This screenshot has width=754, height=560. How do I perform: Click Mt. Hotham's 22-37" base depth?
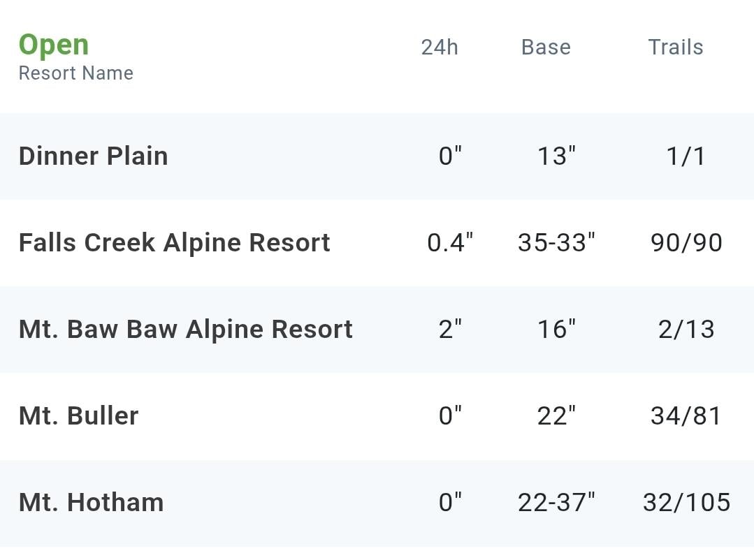coord(556,503)
